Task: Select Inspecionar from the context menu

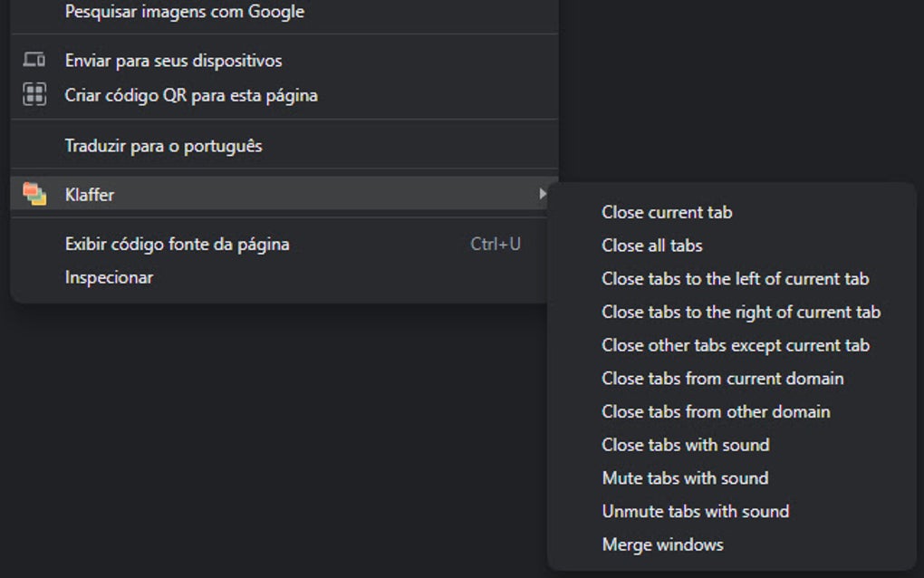Action: (110, 277)
